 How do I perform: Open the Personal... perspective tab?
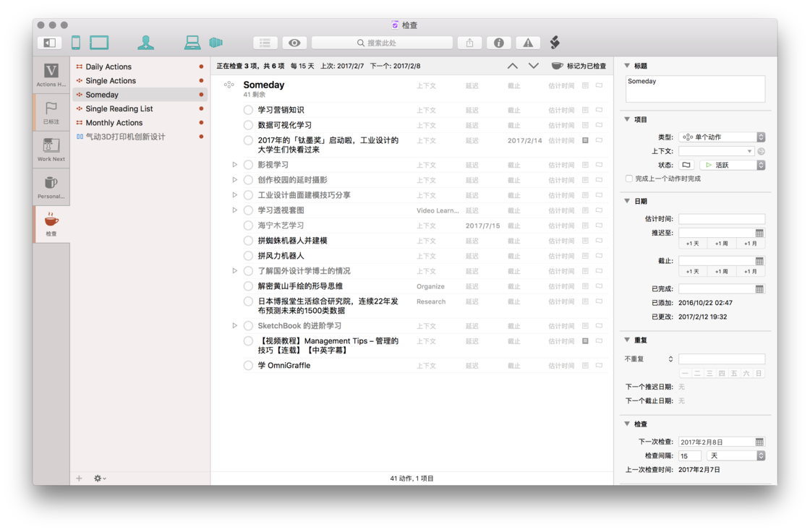pos(51,186)
